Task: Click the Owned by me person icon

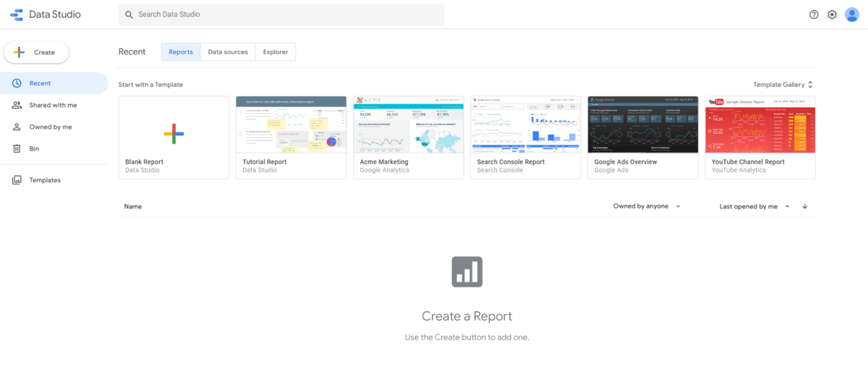Action: point(17,127)
